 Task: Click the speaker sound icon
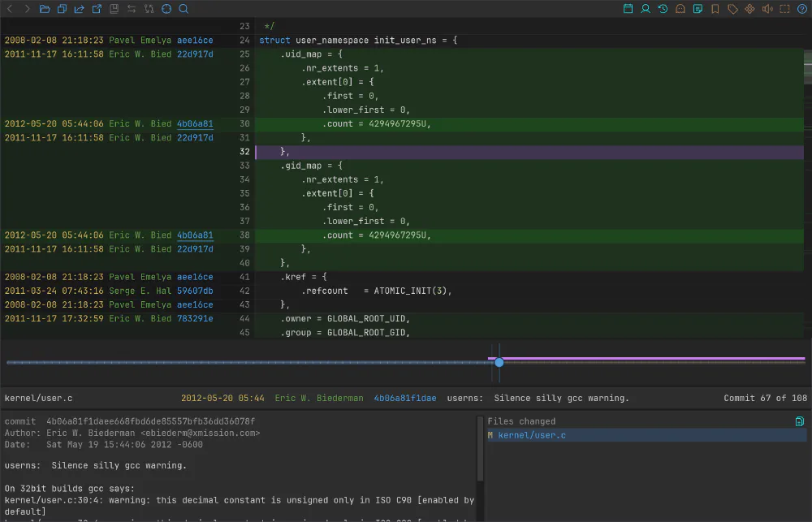767,9
